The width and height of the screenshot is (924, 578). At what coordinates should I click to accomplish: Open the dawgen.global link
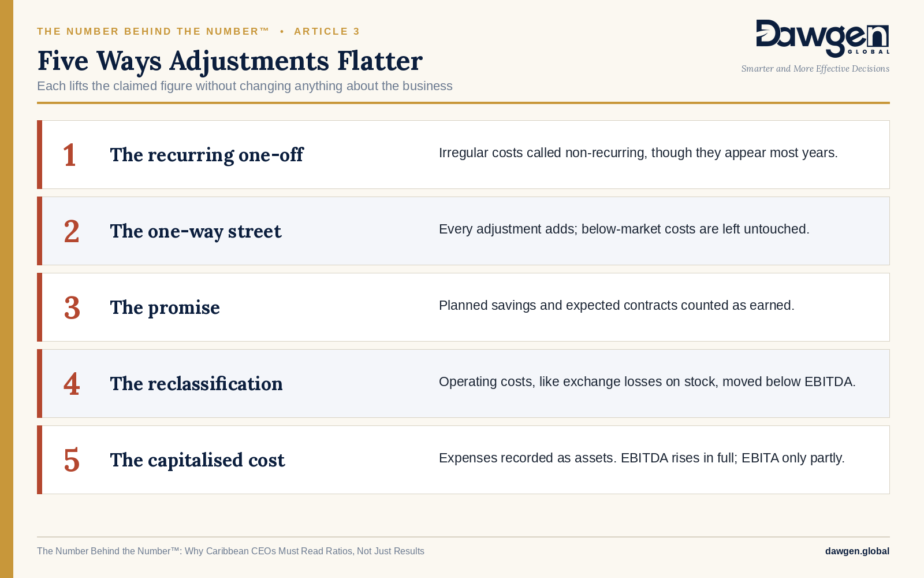857,551
